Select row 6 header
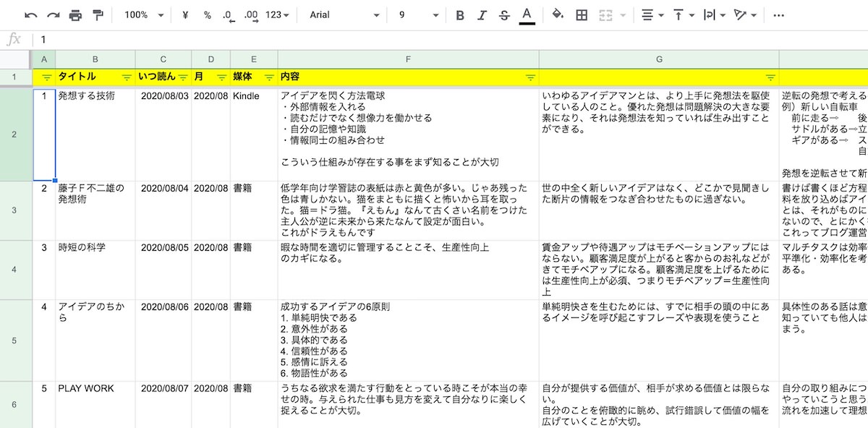The width and height of the screenshot is (868, 428). click(16, 405)
